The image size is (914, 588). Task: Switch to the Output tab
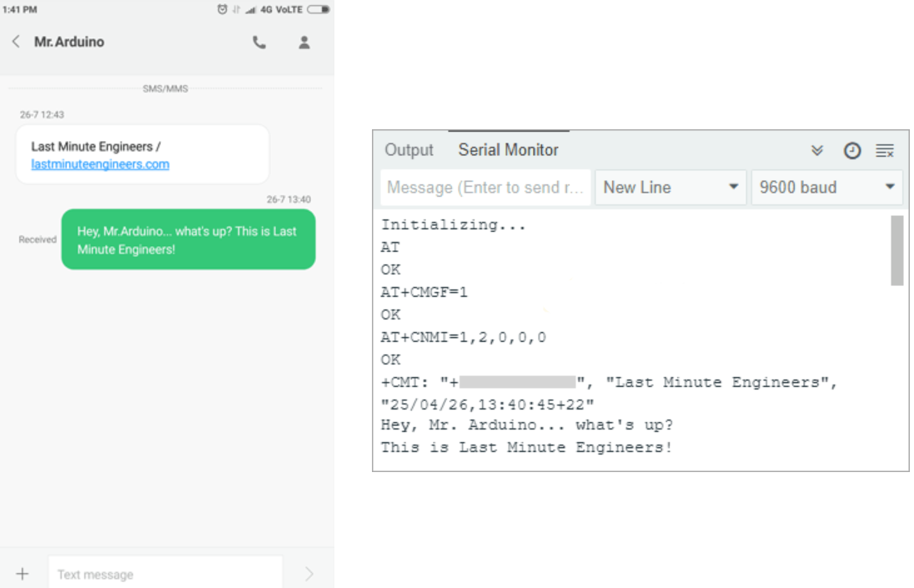pyautogui.click(x=409, y=150)
